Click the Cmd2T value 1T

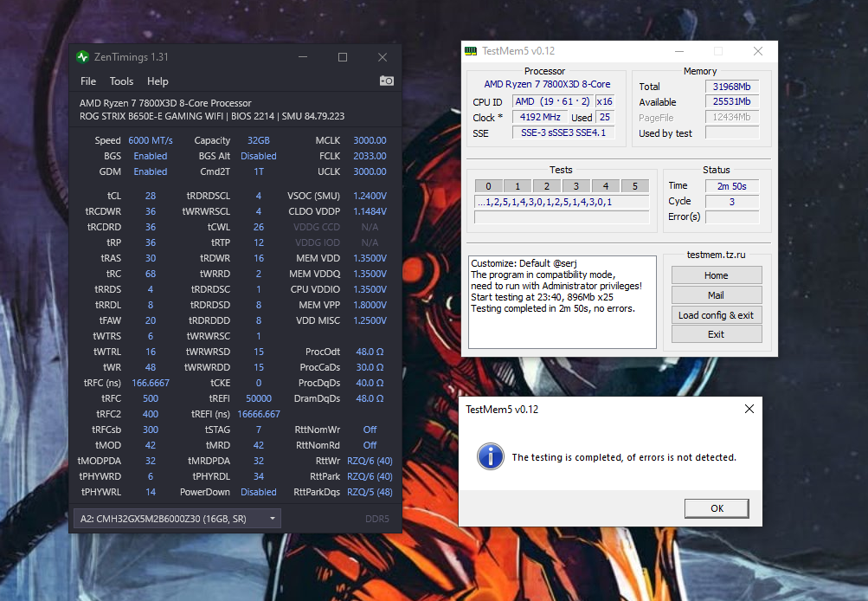click(259, 171)
